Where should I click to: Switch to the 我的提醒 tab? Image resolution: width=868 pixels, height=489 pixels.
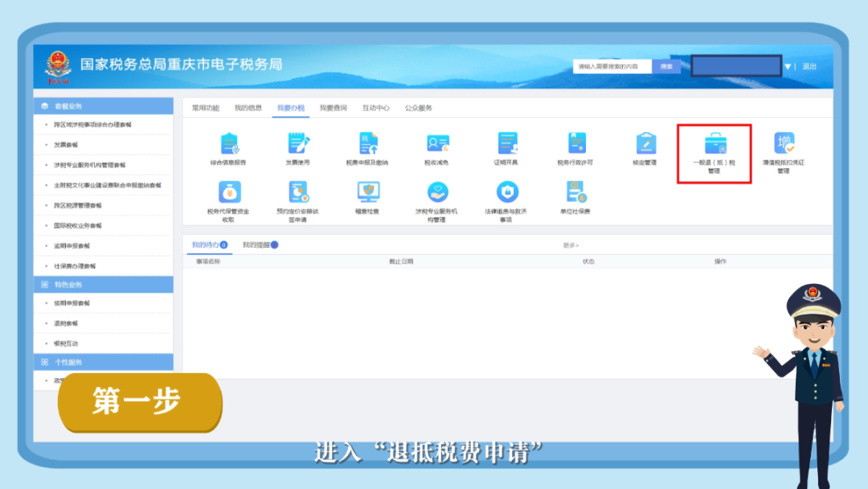[x=260, y=245]
